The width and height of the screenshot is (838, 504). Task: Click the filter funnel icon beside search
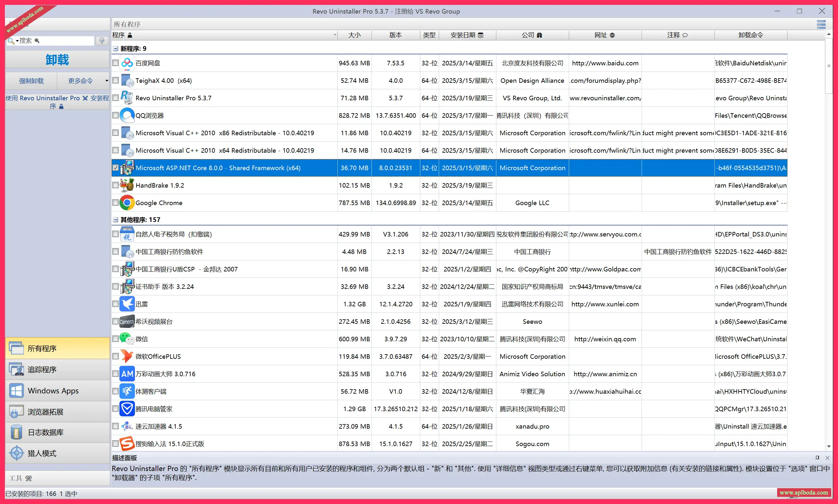coord(102,41)
